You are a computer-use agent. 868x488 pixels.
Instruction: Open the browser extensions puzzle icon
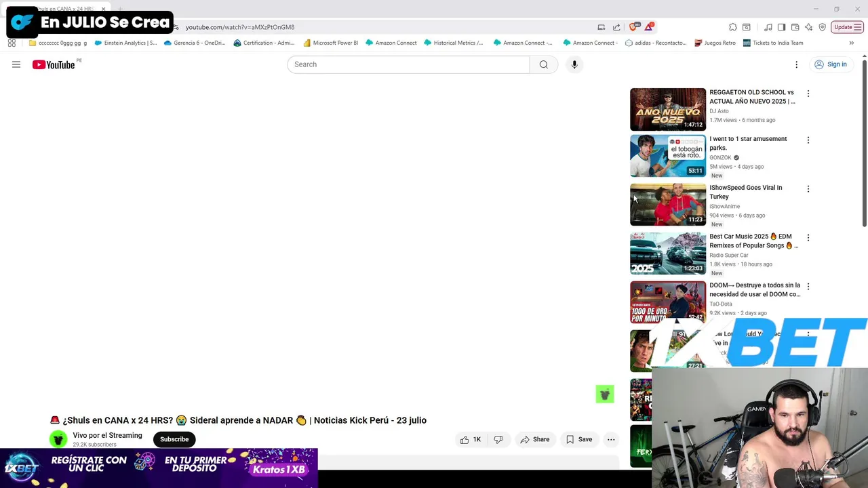click(x=733, y=27)
